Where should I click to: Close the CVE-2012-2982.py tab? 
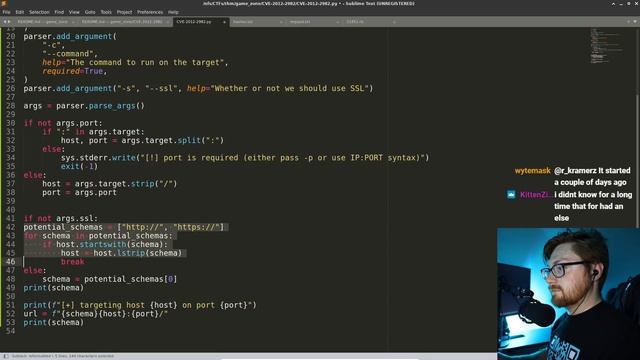coord(224,22)
